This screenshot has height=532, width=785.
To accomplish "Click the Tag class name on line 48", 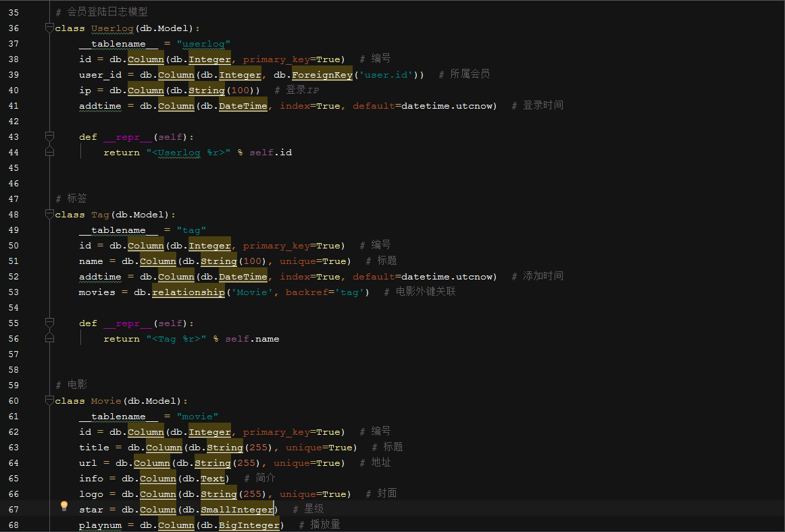I will coord(100,215).
